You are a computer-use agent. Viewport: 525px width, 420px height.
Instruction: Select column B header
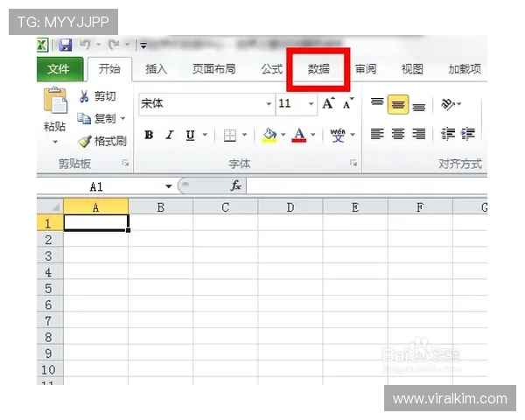pyautogui.click(x=161, y=207)
